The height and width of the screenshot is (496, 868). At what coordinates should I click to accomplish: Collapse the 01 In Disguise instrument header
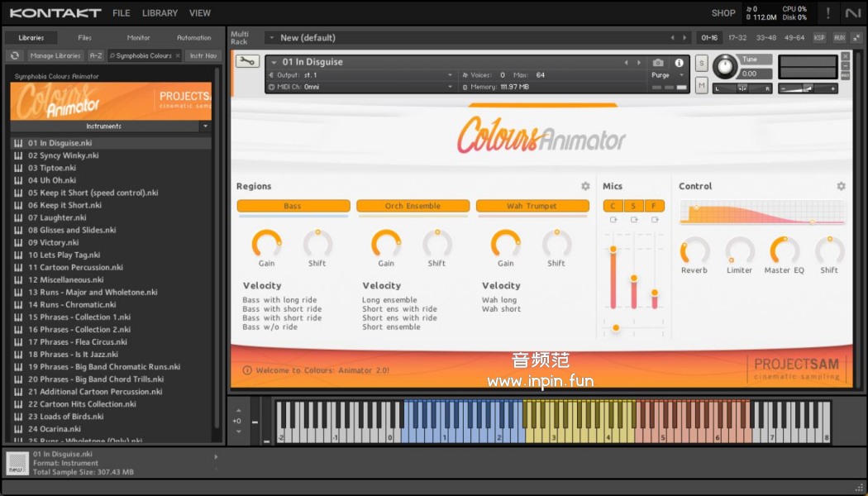(274, 63)
